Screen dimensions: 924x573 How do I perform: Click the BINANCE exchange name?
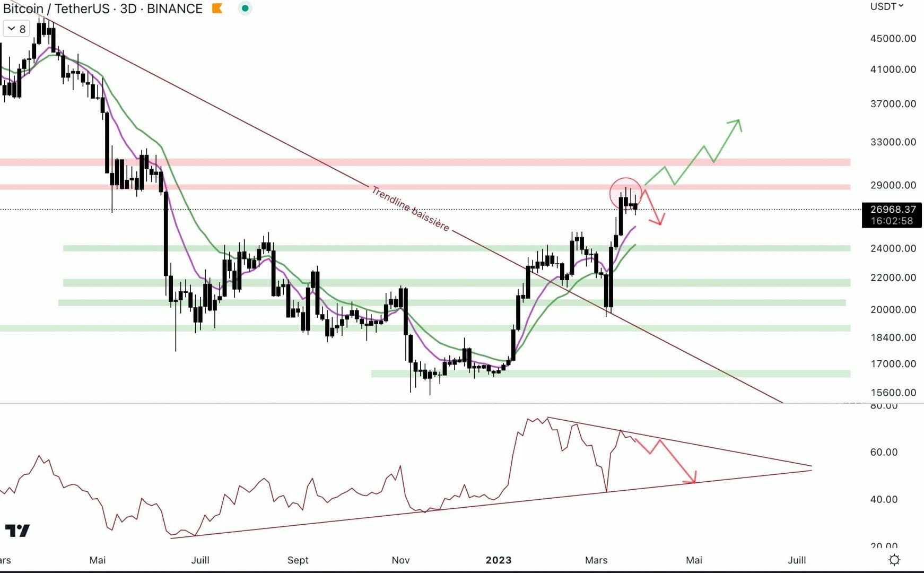tap(174, 8)
